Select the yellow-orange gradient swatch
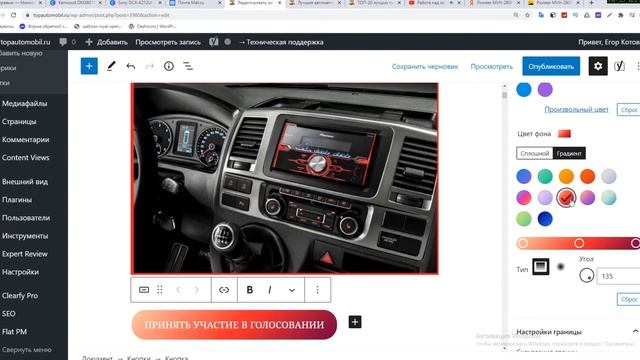640x360 pixels. 566,176
